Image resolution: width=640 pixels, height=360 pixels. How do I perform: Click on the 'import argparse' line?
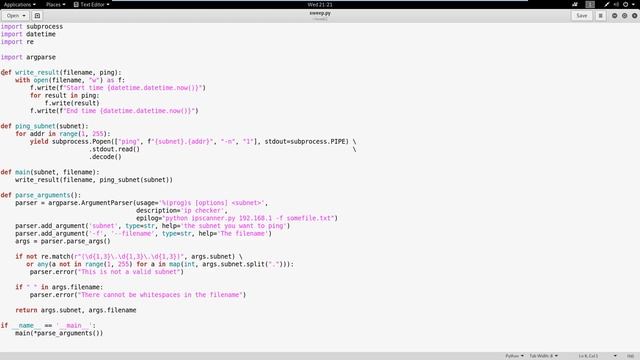(28, 57)
